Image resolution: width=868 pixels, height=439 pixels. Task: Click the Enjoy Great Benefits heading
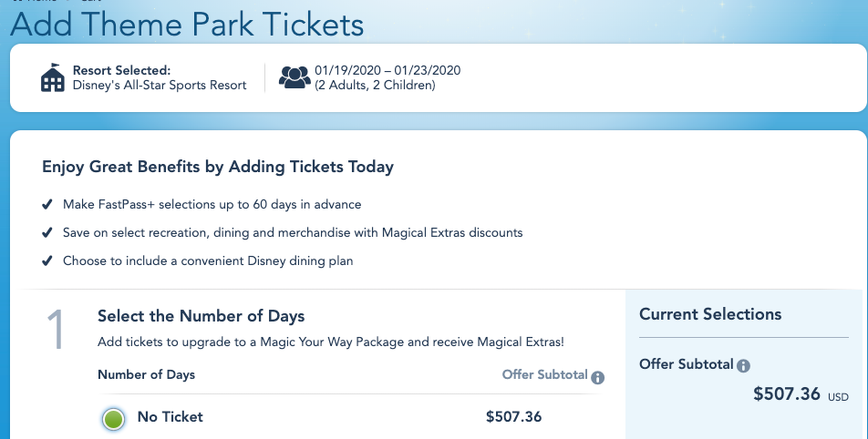click(x=218, y=167)
